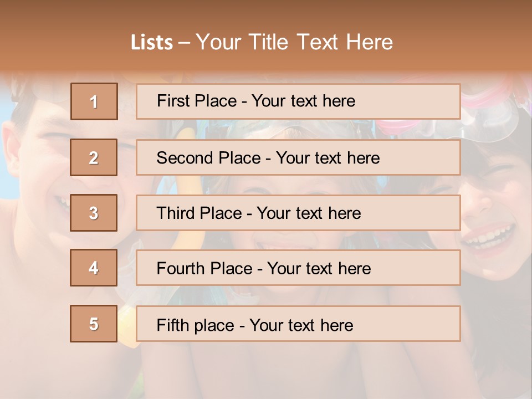Viewport: 532px width, 399px height.
Task: Click the words 'Third Place'
Action: pyautogui.click(x=199, y=213)
